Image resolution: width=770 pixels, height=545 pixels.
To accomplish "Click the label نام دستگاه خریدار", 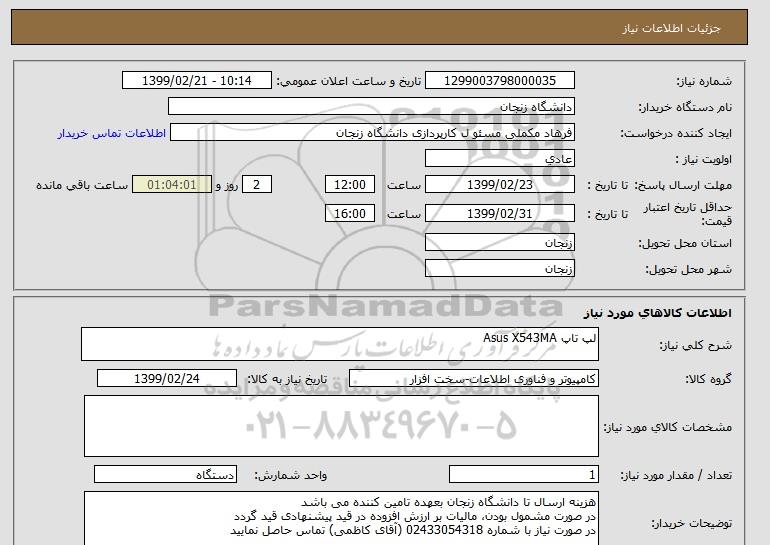I will 685,107.
